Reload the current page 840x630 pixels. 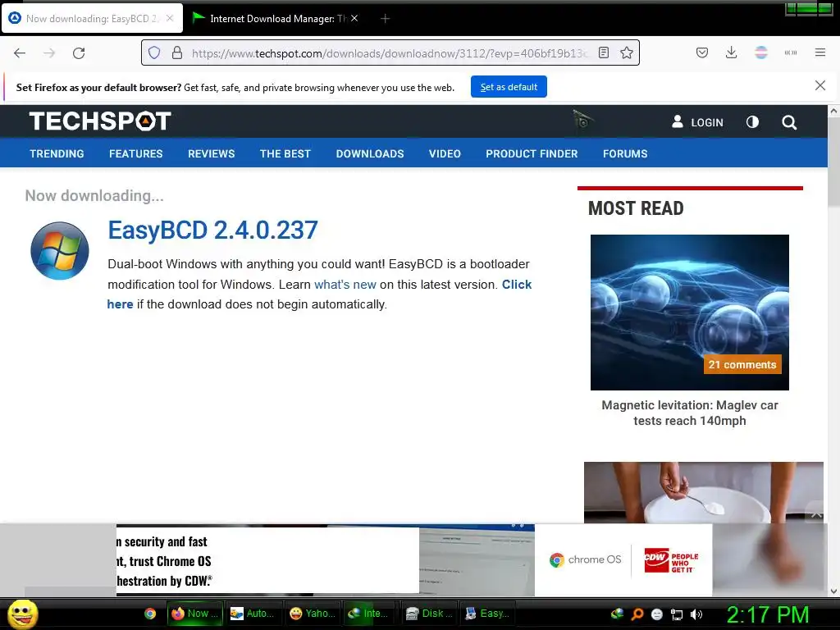[x=79, y=53]
